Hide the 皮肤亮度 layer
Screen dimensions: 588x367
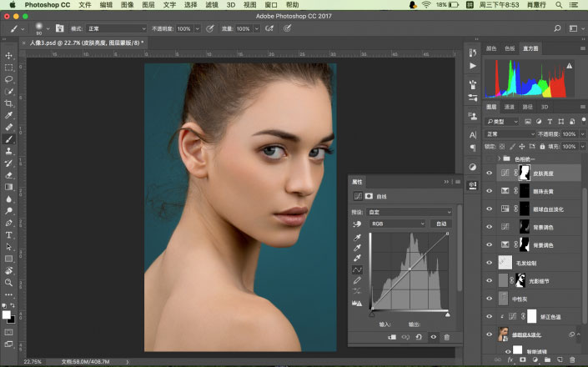(x=490, y=173)
